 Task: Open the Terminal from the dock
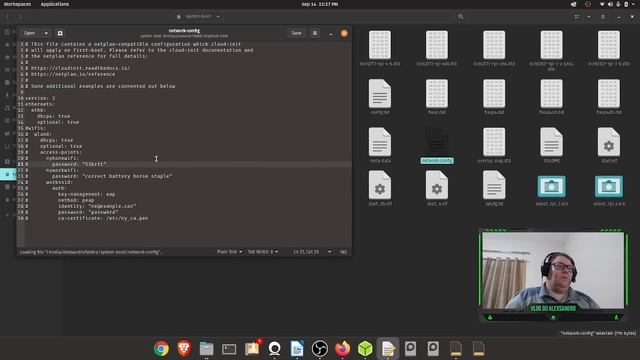tap(229, 349)
